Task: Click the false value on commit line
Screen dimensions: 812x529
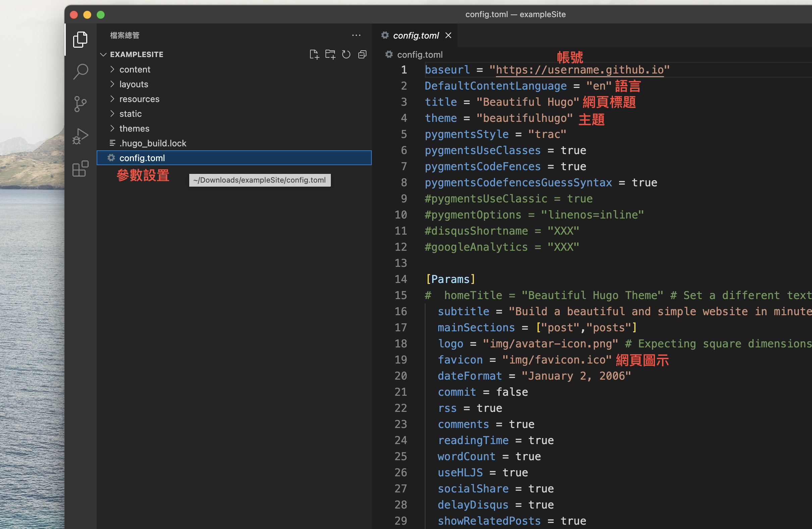Action: pyautogui.click(x=512, y=392)
